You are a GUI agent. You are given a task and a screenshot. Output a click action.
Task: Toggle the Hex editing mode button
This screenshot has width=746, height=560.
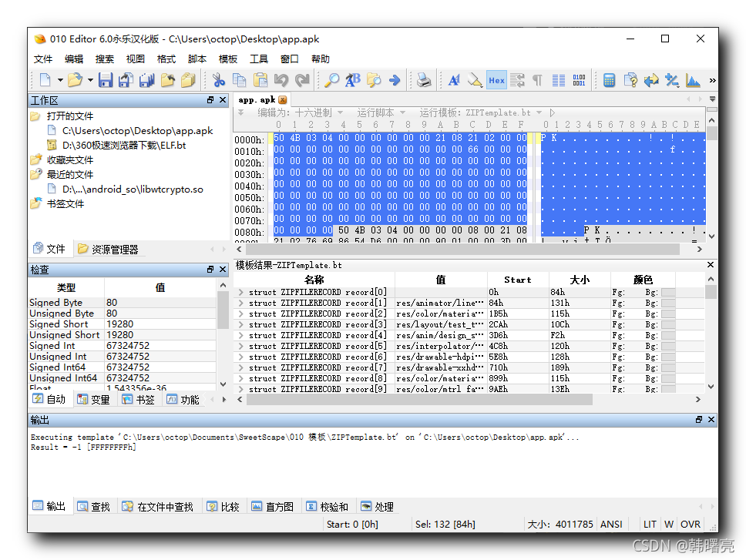496,80
